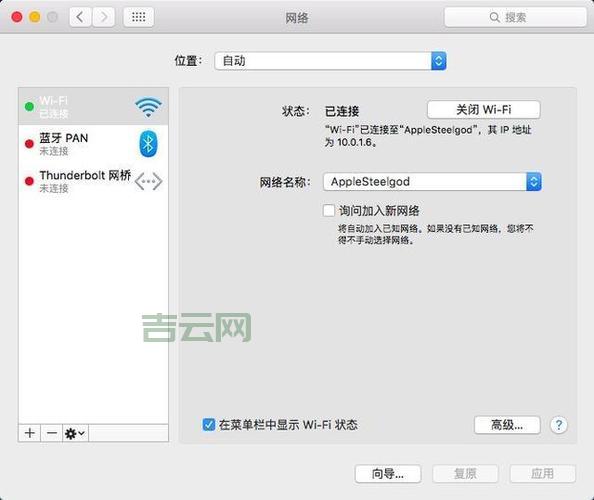Select Wi-Fi service in sidebar

point(93,107)
